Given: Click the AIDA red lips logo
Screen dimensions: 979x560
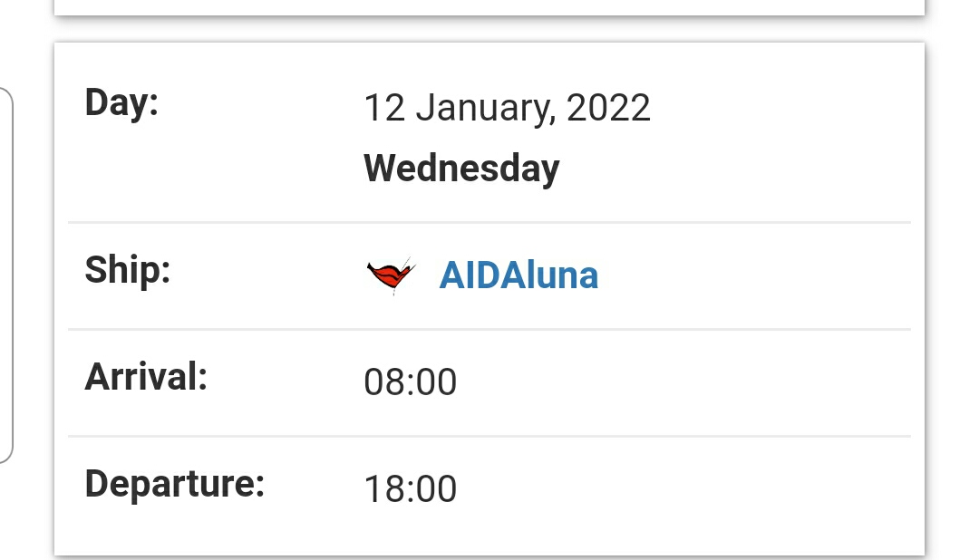Looking at the screenshot, I should (x=391, y=275).
